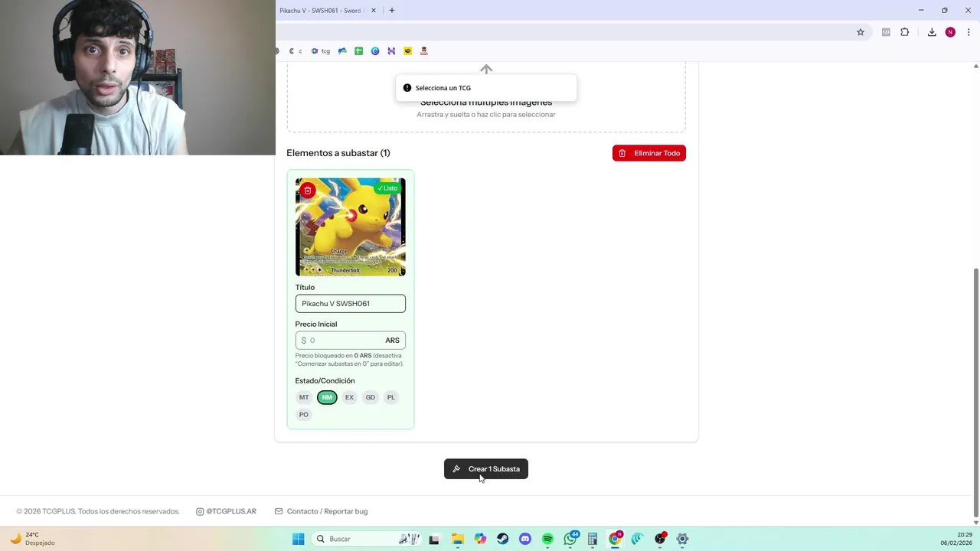Click the Elementos a subastar (1) heading
The image size is (980, 551).
338,153
